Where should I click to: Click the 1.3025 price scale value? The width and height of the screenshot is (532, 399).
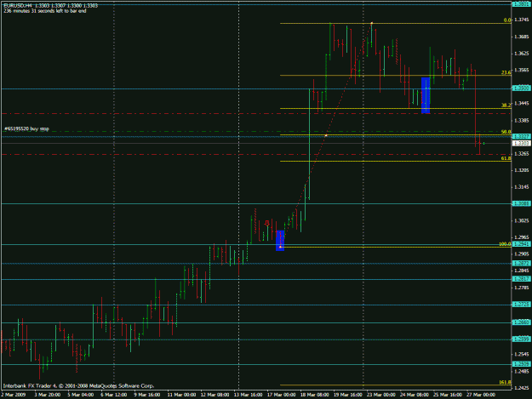(x=522, y=220)
